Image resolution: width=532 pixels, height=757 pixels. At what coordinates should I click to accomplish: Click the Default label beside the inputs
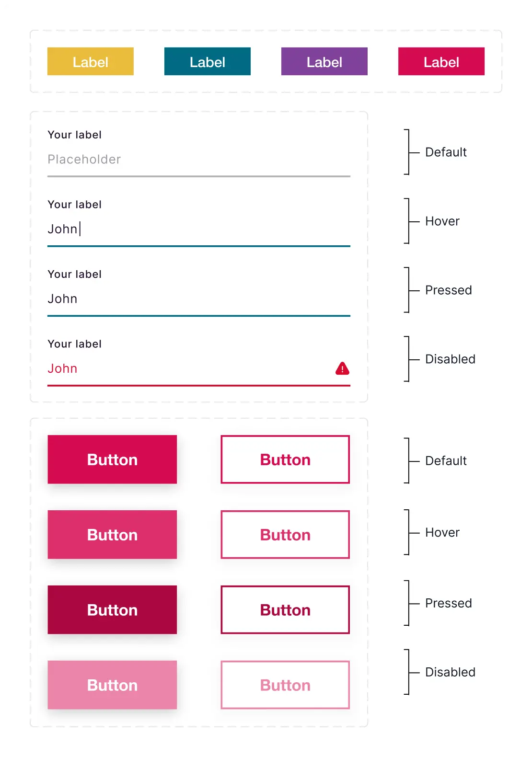(x=446, y=152)
